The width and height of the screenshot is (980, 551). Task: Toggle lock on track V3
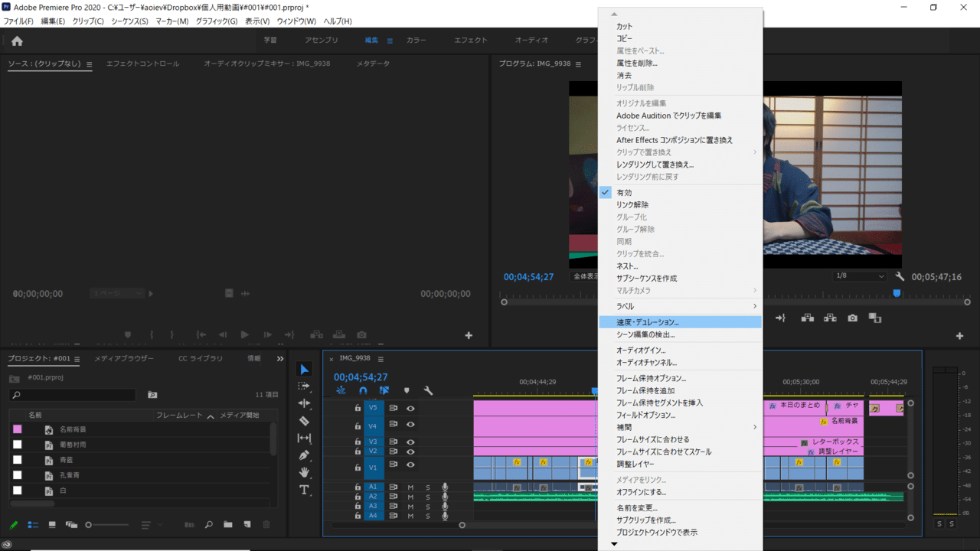point(358,442)
